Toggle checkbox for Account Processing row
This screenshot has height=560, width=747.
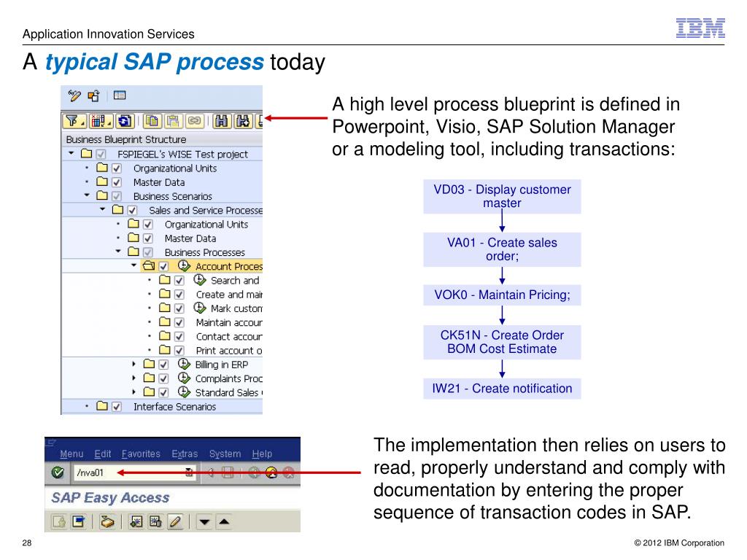[163, 267]
